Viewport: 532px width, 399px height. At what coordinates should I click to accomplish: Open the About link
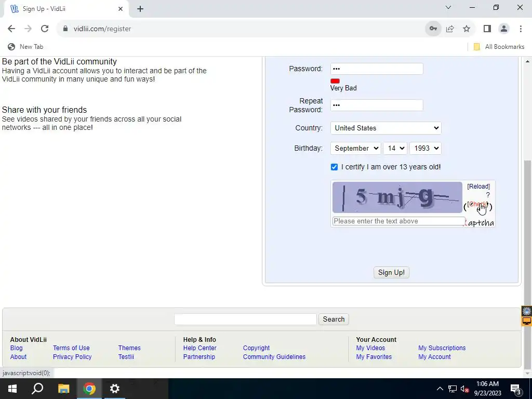18,356
